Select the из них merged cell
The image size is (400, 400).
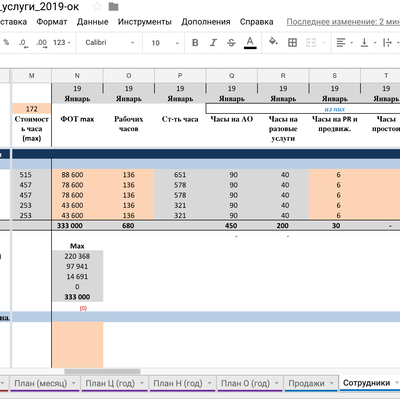(303, 109)
